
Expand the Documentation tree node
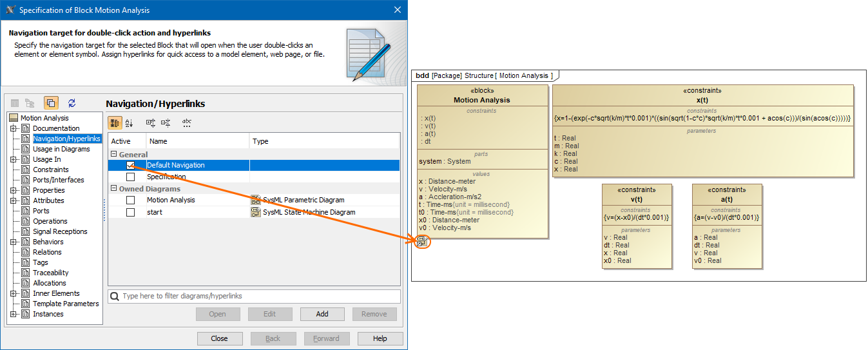pos(13,128)
